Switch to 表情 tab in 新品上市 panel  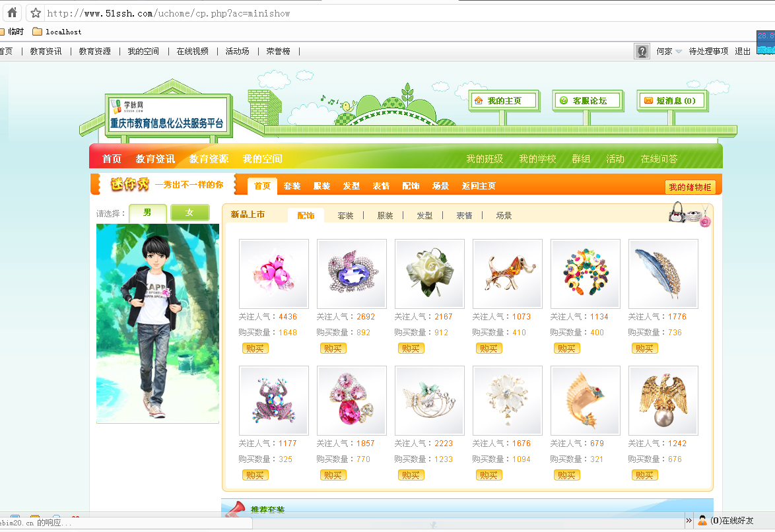pyautogui.click(x=464, y=216)
